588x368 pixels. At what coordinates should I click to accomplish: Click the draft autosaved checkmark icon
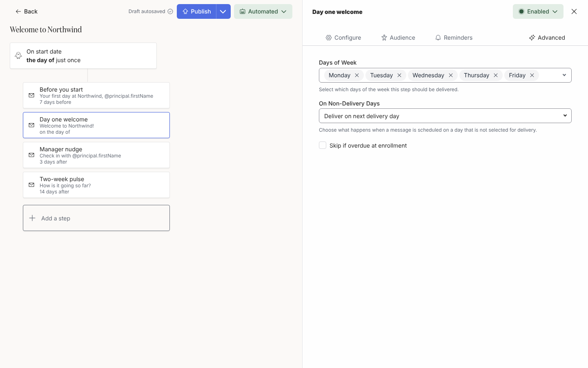[170, 11]
